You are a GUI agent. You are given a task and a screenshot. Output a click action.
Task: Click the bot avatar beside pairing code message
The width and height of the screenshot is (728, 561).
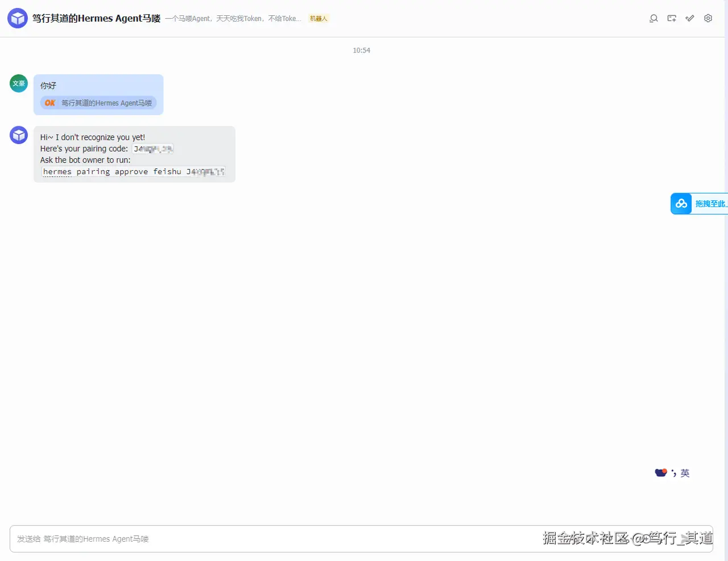(19, 135)
